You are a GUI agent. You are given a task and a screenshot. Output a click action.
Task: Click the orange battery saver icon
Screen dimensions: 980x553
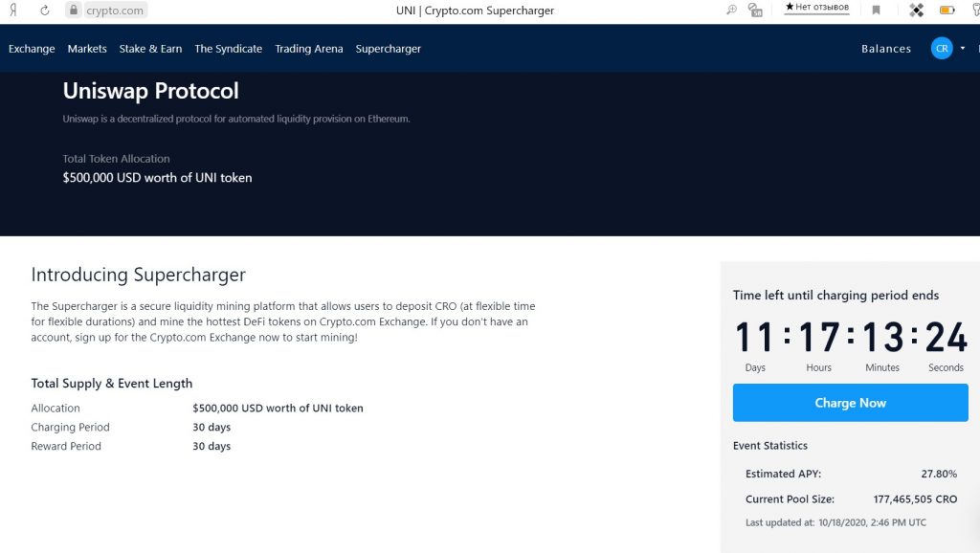947,10
